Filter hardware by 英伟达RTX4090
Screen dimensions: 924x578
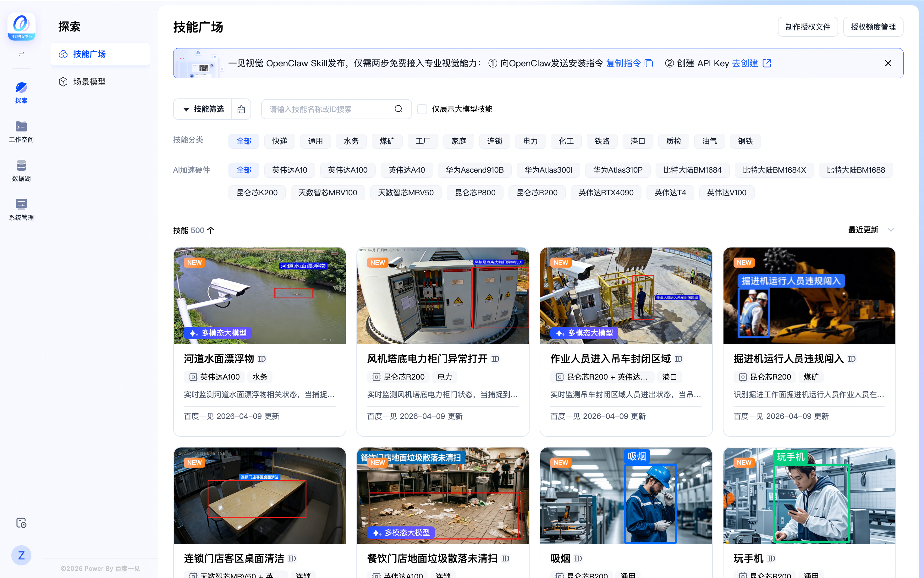pos(606,193)
